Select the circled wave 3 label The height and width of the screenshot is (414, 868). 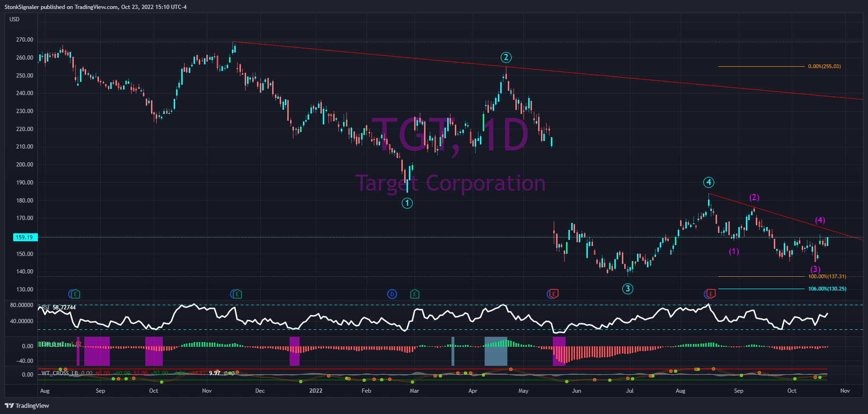[x=628, y=289]
